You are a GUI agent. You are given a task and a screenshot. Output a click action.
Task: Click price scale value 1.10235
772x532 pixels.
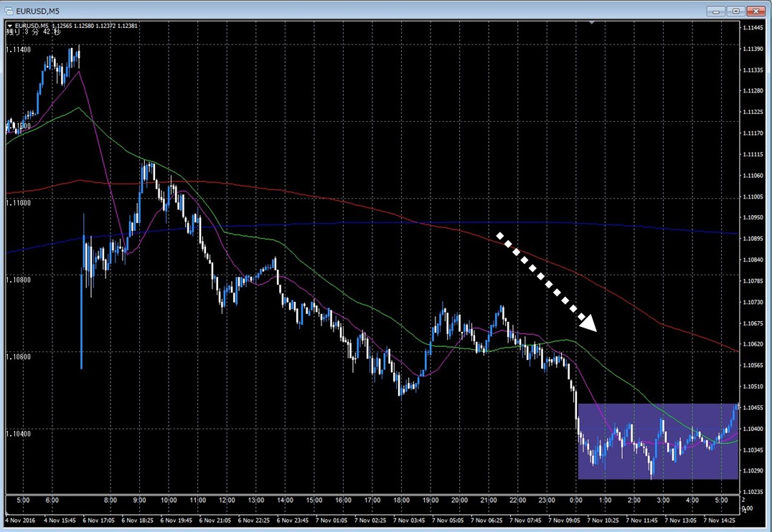(752, 492)
